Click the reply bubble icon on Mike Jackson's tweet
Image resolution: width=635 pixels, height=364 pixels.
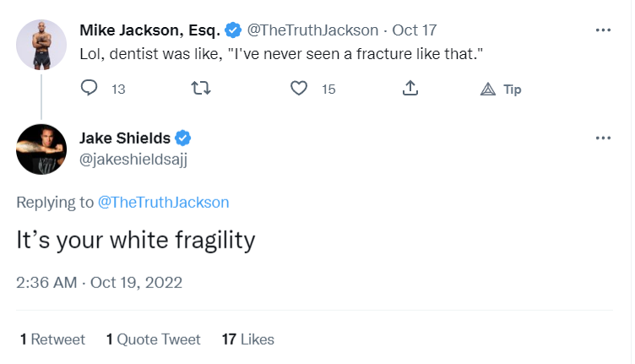90,88
